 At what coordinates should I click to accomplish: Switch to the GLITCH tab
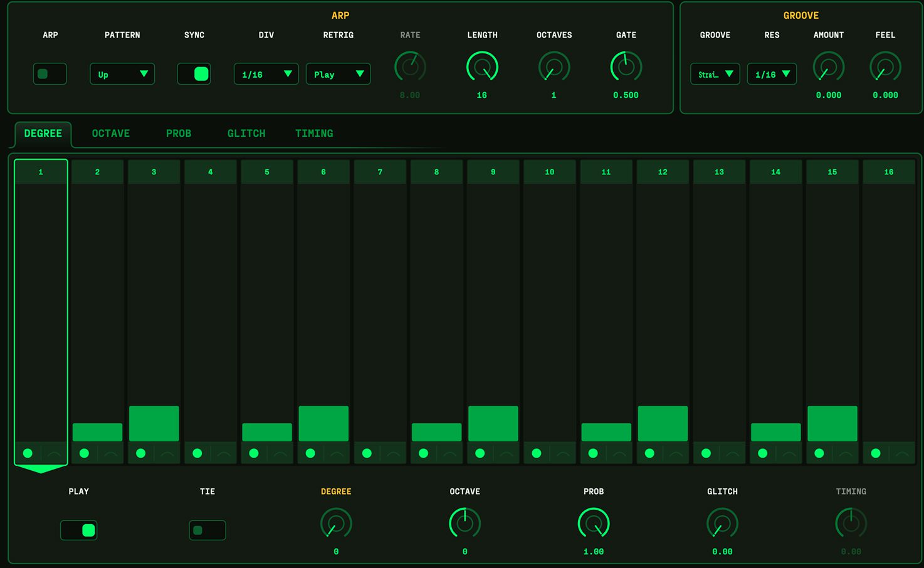point(246,134)
